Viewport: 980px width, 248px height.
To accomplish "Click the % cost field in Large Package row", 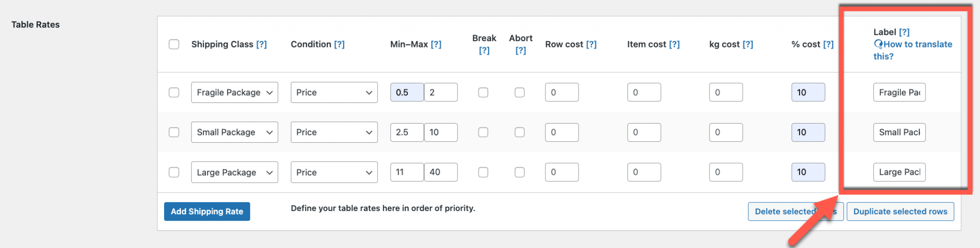I will point(808,172).
